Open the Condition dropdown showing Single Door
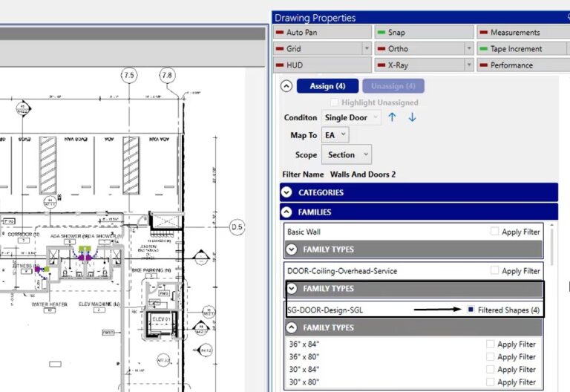The width and height of the screenshot is (570, 392). [351, 117]
